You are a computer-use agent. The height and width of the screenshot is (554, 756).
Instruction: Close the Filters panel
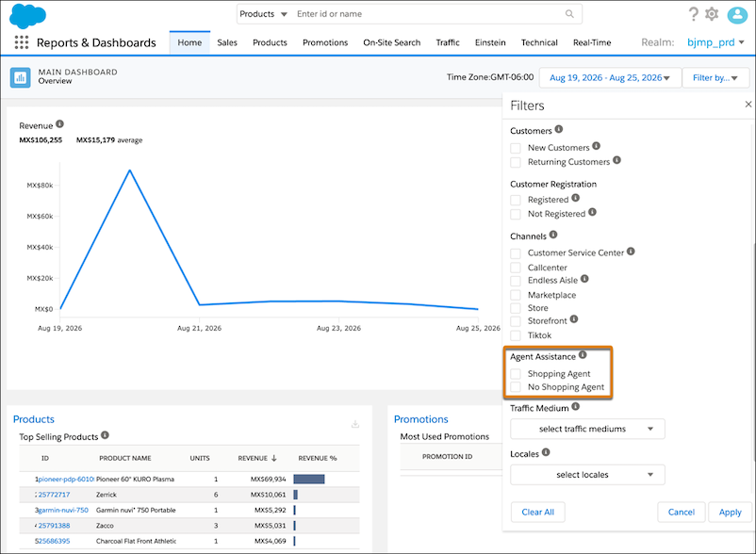point(748,104)
